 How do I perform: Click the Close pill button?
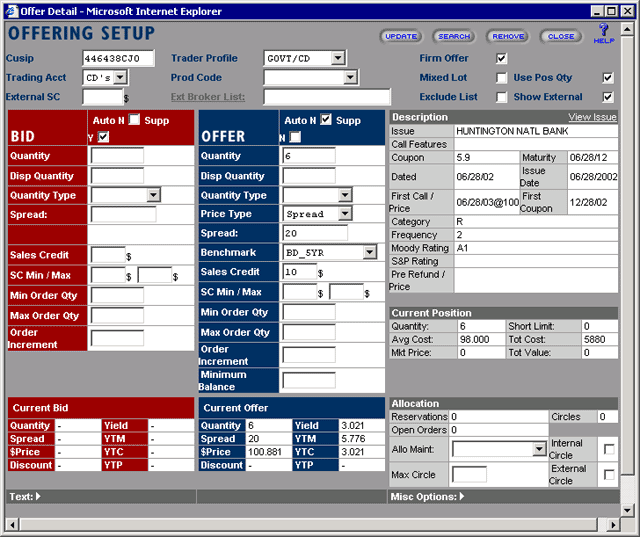coord(561,36)
